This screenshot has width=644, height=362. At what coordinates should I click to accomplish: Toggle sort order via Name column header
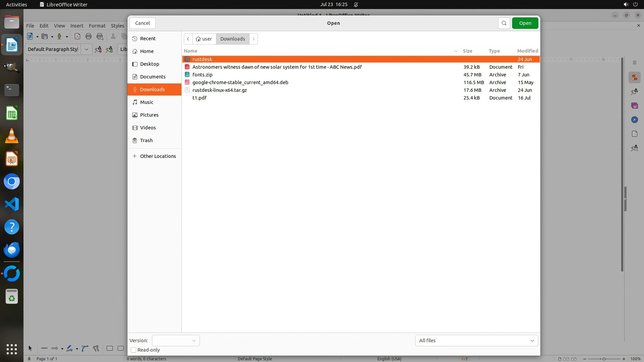pos(191,51)
